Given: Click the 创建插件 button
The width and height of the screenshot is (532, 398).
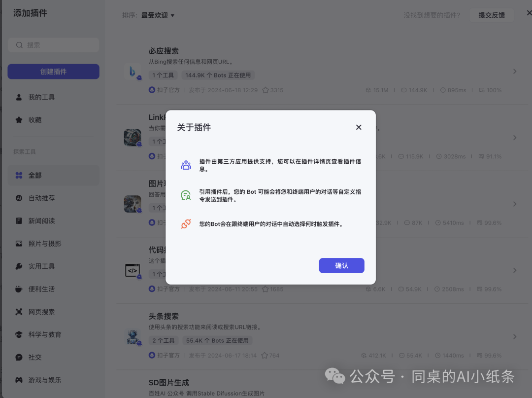Looking at the screenshot, I should pos(53,71).
